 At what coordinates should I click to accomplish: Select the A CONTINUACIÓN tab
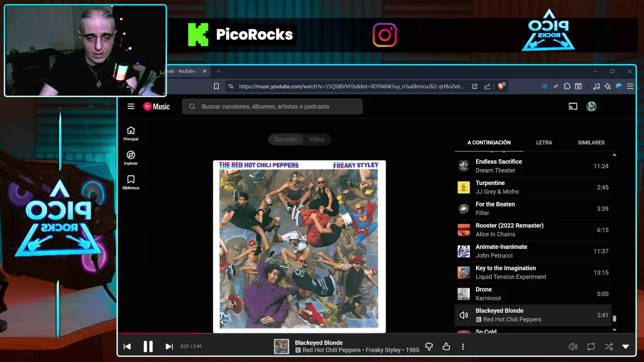coord(489,142)
